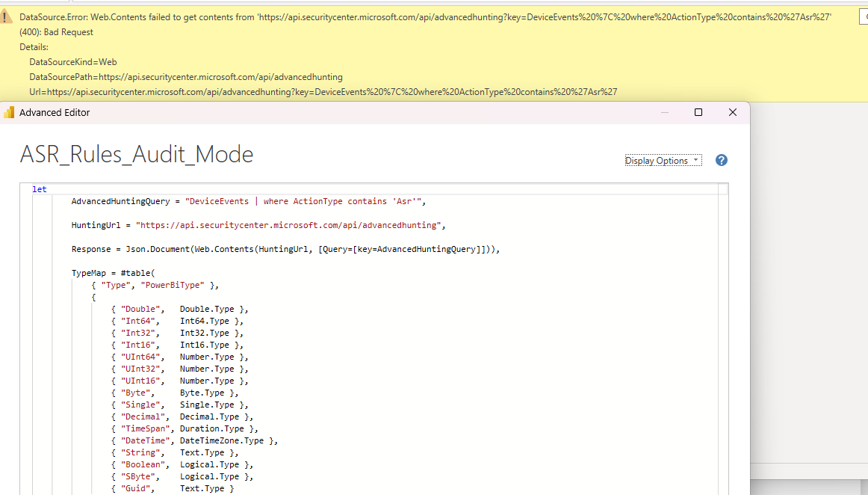The height and width of the screenshot is (495, 868).
Task: Click the "UInt16" type mapping row
Action: coord(180,381)
